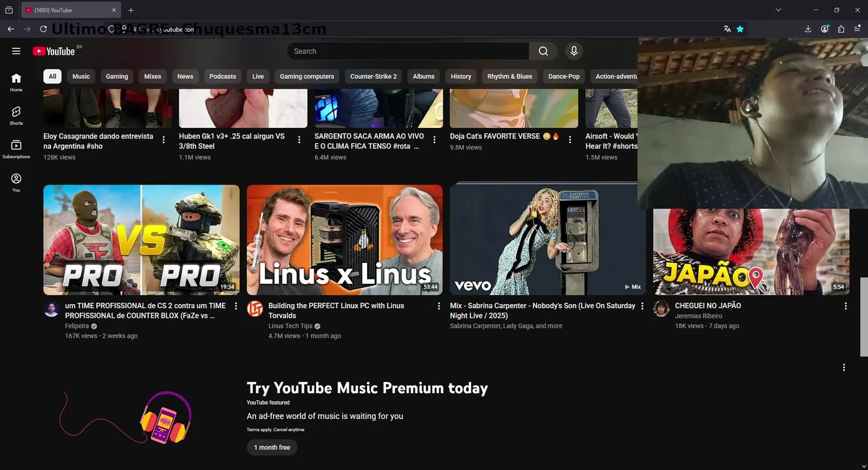Viewport: 868px width, 470px height.
Task: Select the Albums filter chip
Action: [x=424, y=76]
